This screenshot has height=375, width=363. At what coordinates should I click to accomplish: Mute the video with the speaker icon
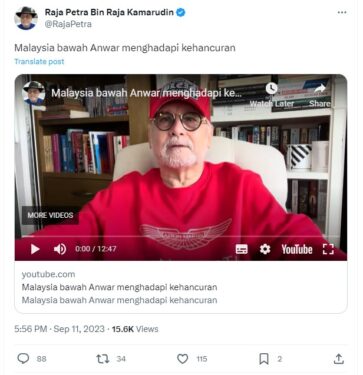point(60,249)
